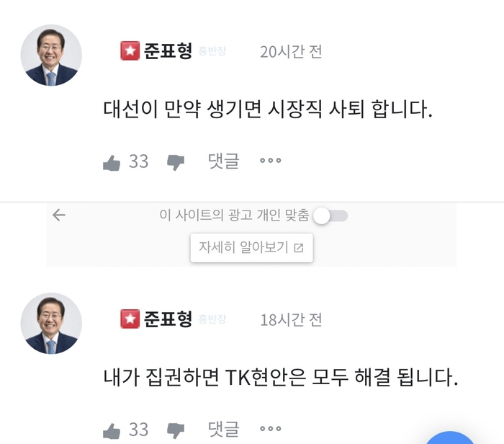Click the 20시간 전 timestamp

coord(291,51)
